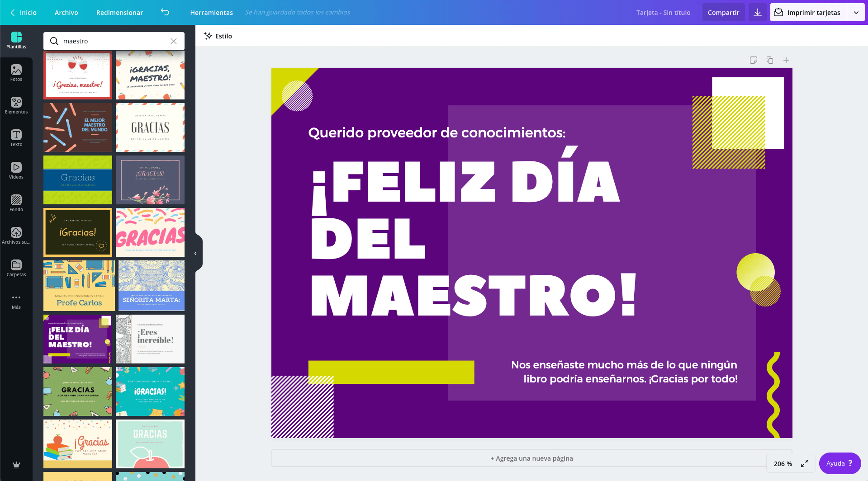Viewport: 868px width, 481px height.
Task: Select the yellow wavy line on canvas
Action: click(x=773, y=395)
